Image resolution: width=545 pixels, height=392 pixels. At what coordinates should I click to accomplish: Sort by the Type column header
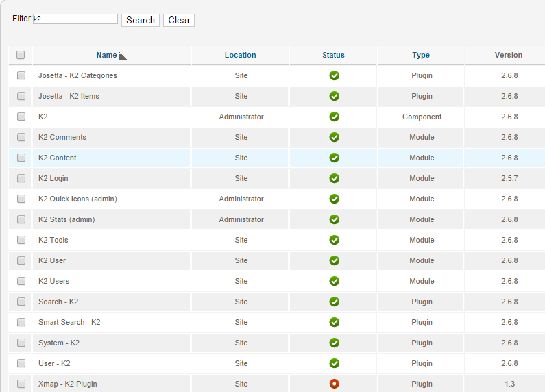point(421,55)
